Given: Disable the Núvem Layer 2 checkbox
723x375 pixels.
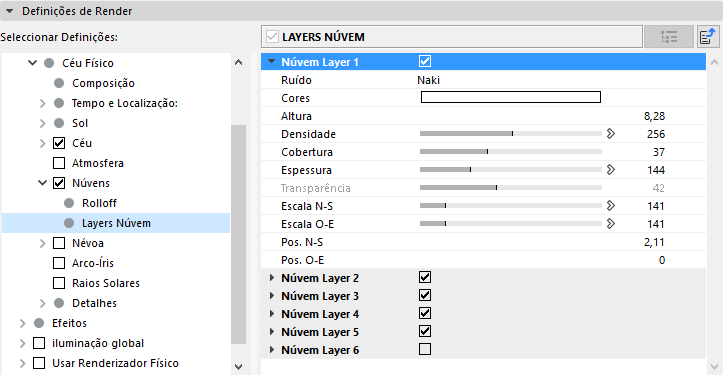Looking at the screenshot, I should [425, 277].
